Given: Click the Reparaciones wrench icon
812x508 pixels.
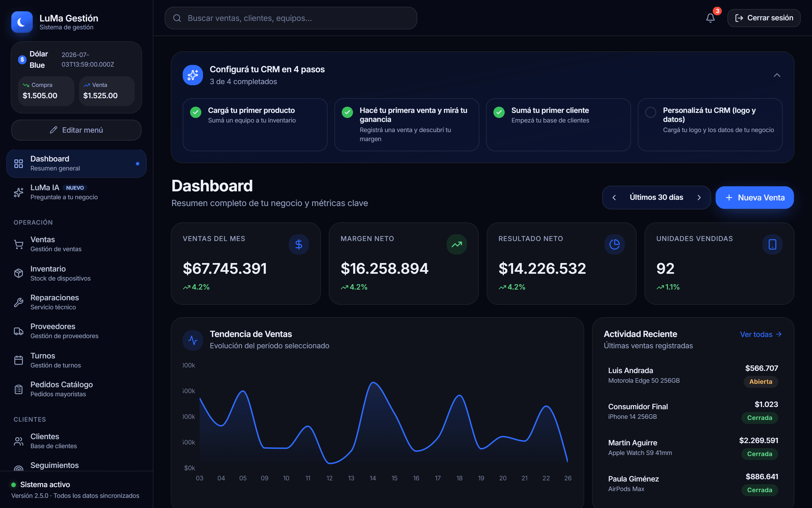Looking at the screenshot, I should (19, 302).
